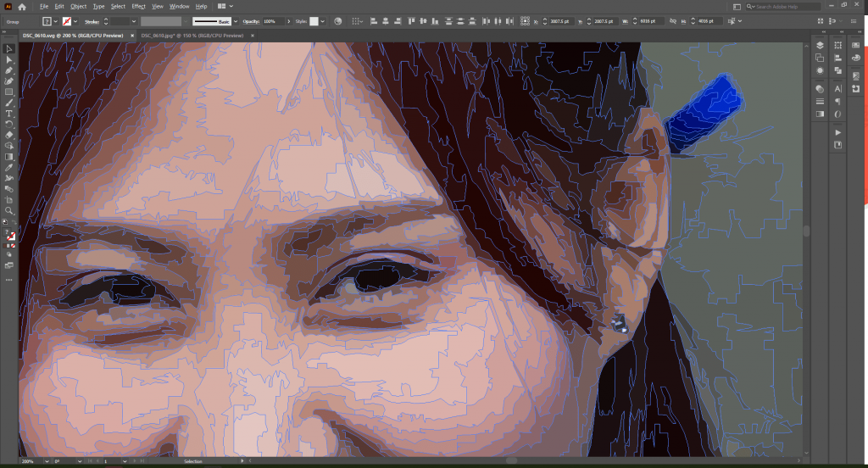The height and width of the screenshot is (468, 868).
Task: Select the Eyedropper tool
Action: [x=8, y=167]
